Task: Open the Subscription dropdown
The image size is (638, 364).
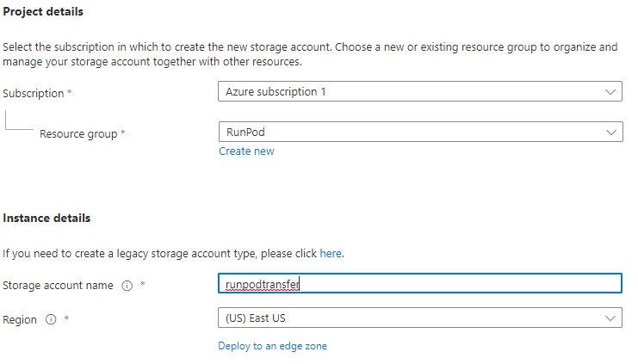Action: [419, 92]
